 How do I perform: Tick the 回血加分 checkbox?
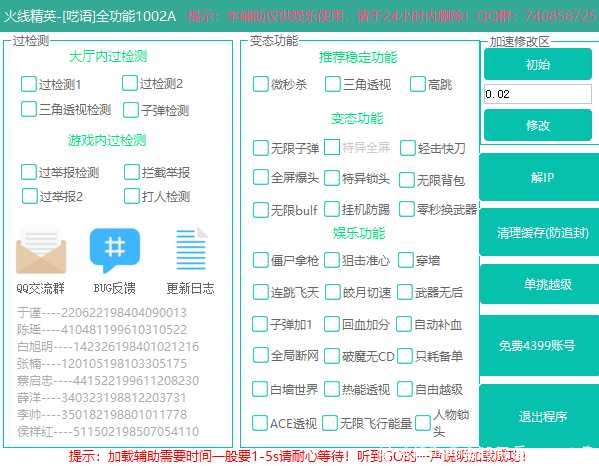pos(332,324)
